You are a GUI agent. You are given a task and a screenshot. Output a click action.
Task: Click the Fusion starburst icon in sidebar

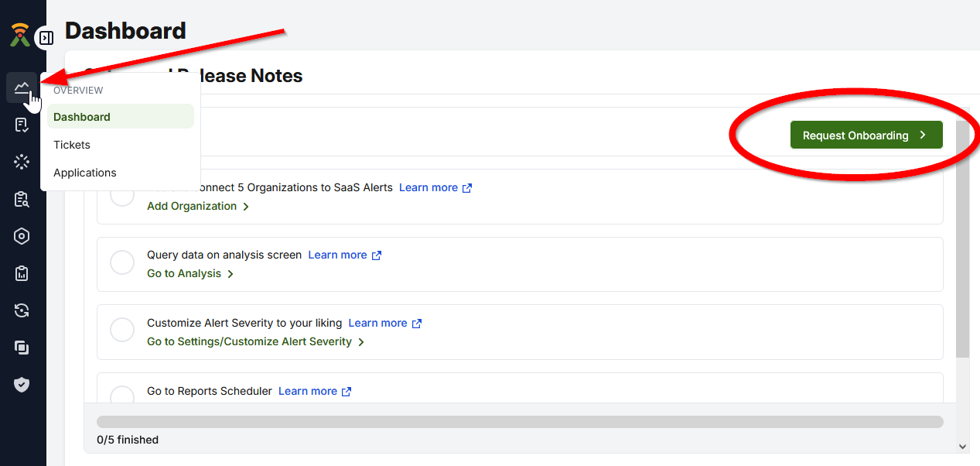[x=22, y=161]
